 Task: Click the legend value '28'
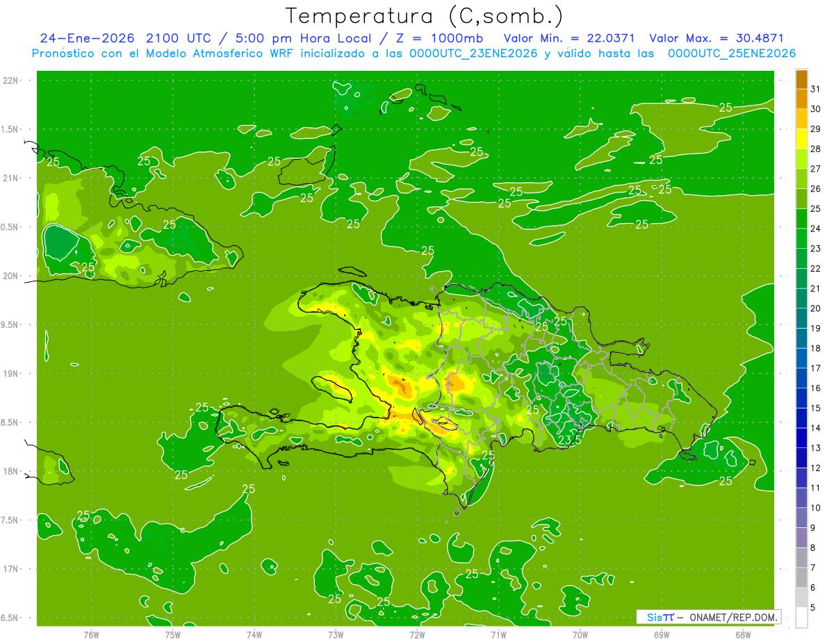pos(816,149)
